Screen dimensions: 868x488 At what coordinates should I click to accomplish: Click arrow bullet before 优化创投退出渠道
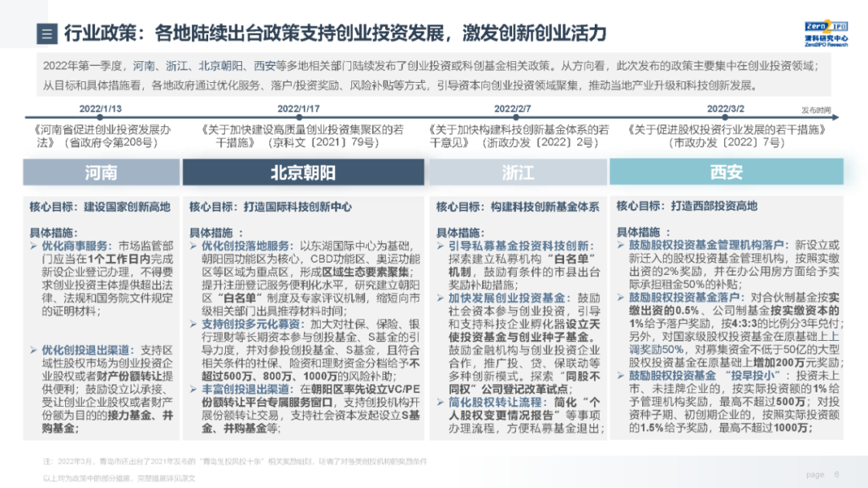tap(34, 350)
